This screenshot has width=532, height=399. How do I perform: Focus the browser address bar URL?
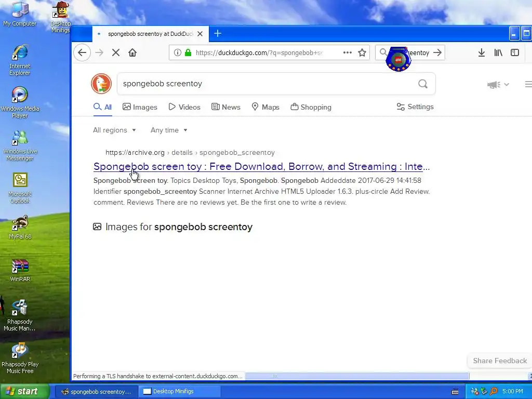tap(259, 52)
